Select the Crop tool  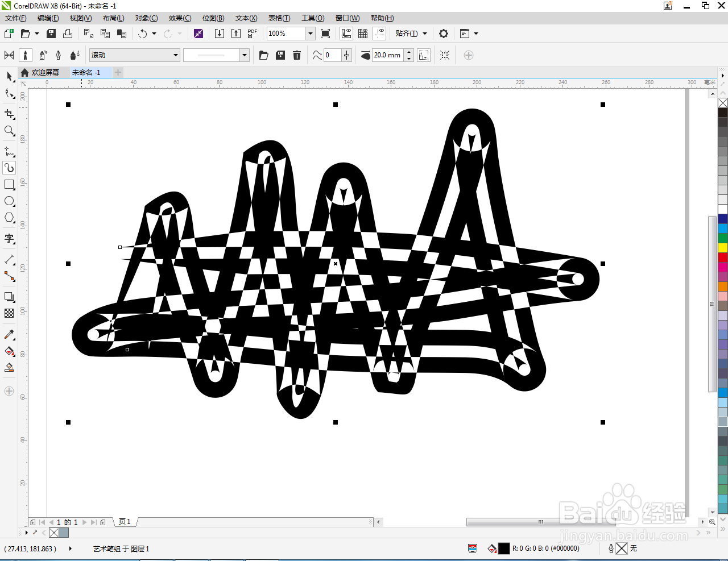(9, 114)
